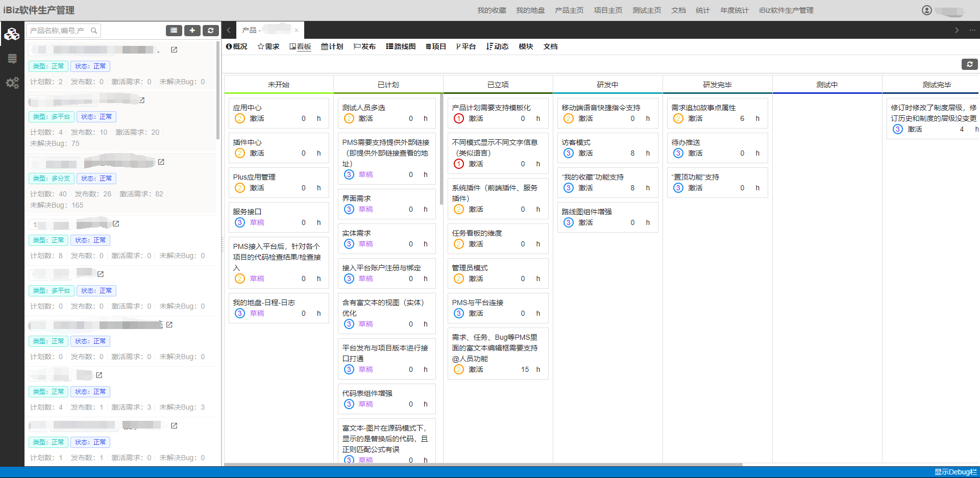Switch to 发布 tab

pyautogui.click(x=364, y=46)
